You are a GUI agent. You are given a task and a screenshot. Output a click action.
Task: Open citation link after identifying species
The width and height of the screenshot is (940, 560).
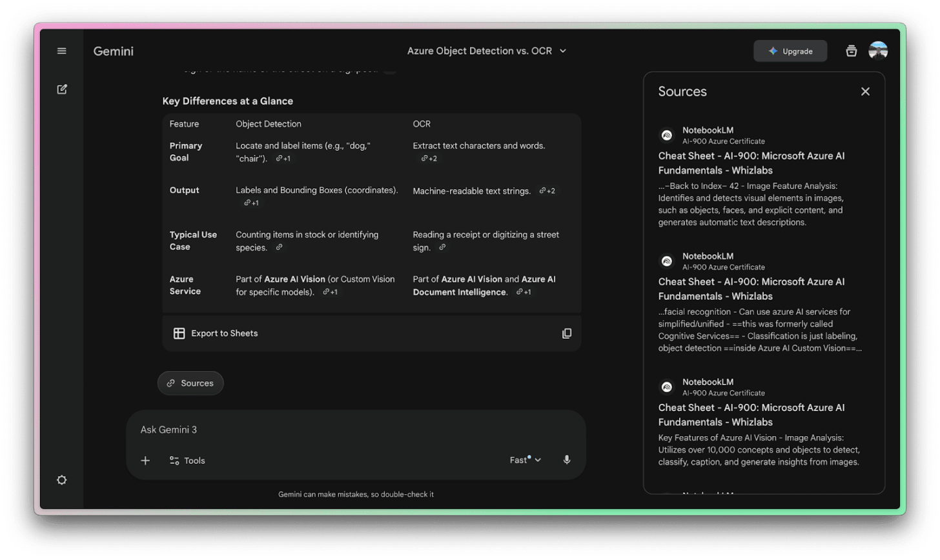pyautogui.click(x=279, y=248)
